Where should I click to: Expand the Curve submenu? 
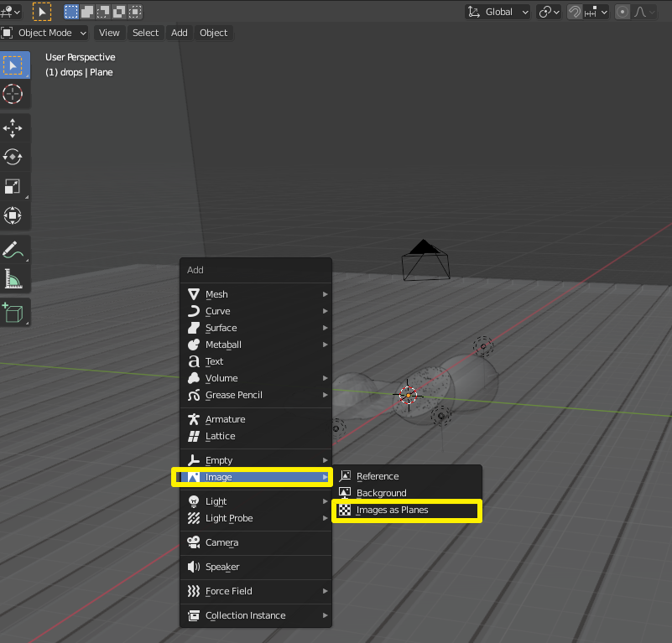256,311
